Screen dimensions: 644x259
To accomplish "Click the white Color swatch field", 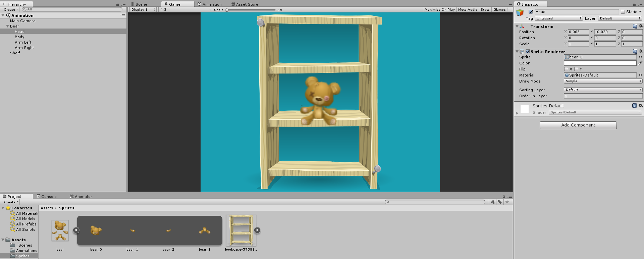I will (600, 63).
